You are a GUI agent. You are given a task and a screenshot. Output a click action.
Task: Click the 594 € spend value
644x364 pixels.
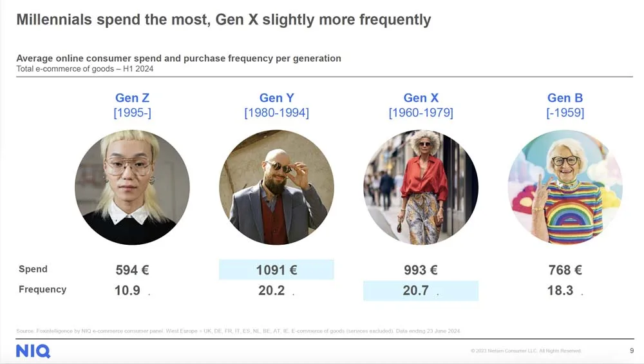coord(132,270)
